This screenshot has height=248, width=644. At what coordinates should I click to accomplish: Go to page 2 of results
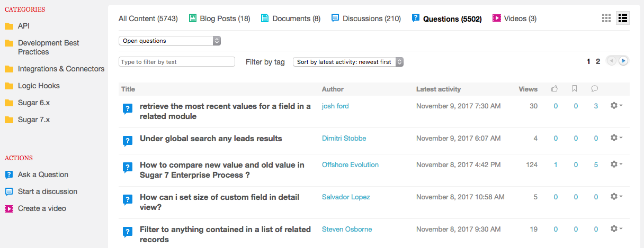coord(598,61)
